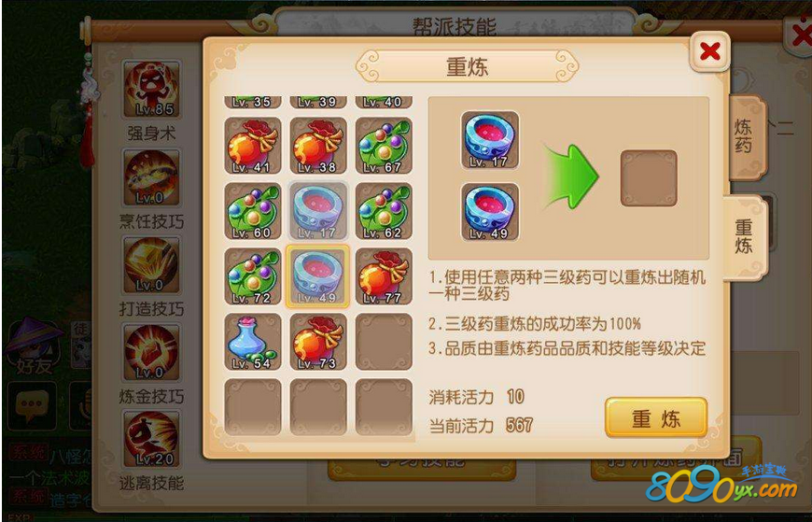The width and height of the screenshot is (812, 522).
Task: Select the 烹饪技巧 skill icon
Action: coord(151,177)
